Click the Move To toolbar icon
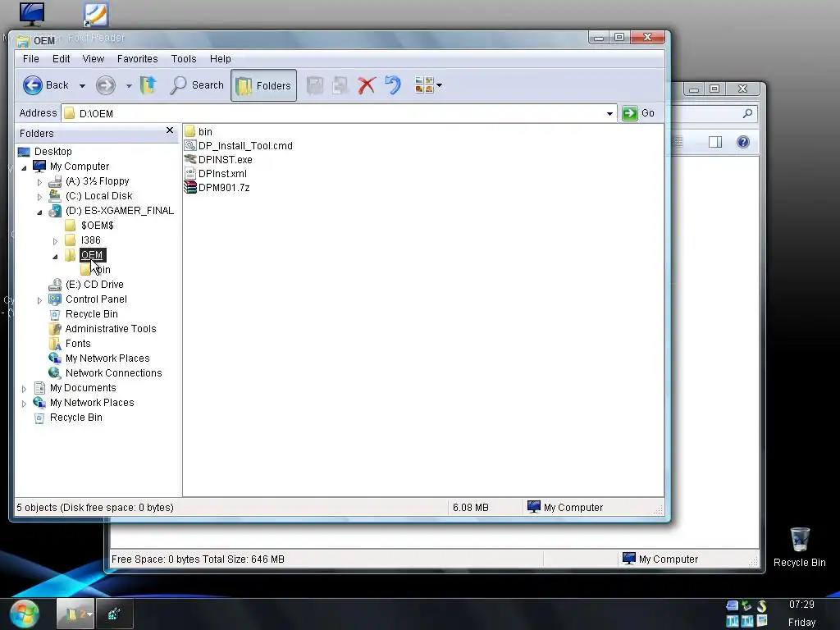Viewport: 840px width, 630px height. [315, 85]
